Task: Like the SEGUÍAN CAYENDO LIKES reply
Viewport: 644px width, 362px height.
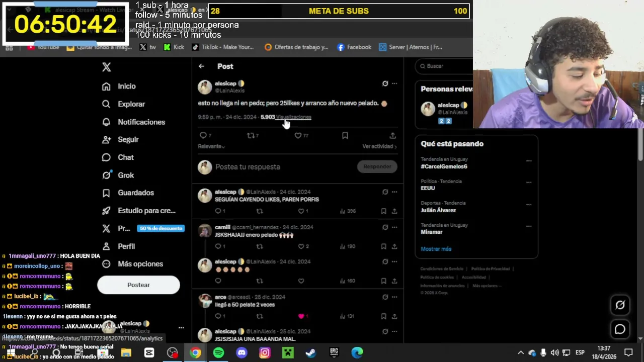Action: click(301, 211)
